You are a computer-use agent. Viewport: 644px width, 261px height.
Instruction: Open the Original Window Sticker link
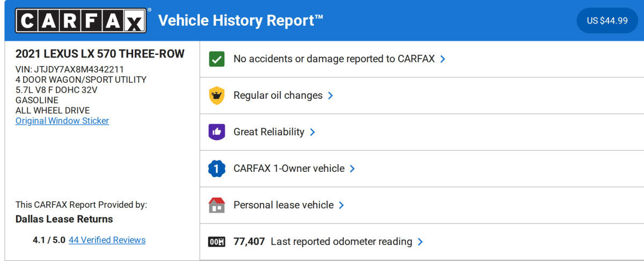pyautogui.click(x=62, y=121)
